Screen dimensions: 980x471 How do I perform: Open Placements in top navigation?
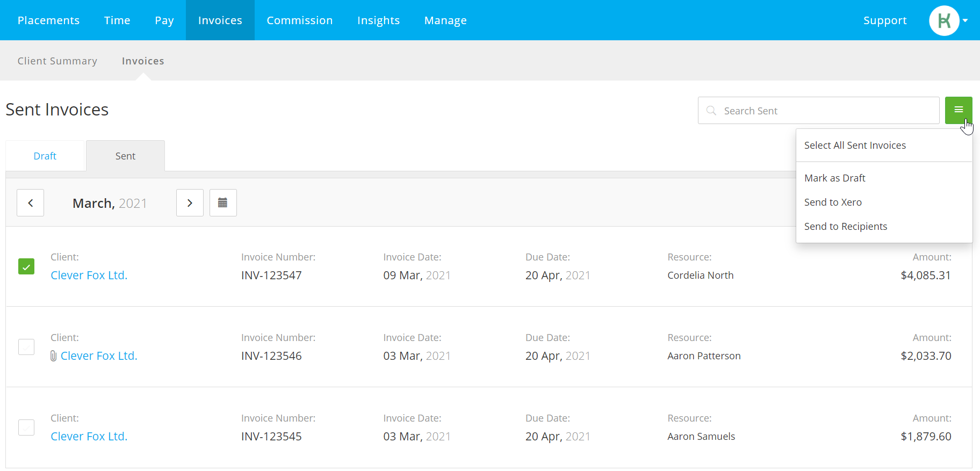[48, 20]
